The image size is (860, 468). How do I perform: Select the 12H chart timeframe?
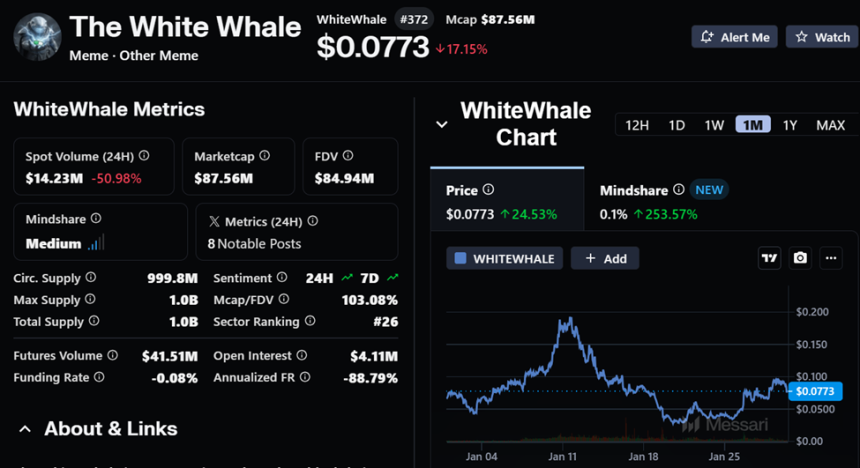pos(637,125)
